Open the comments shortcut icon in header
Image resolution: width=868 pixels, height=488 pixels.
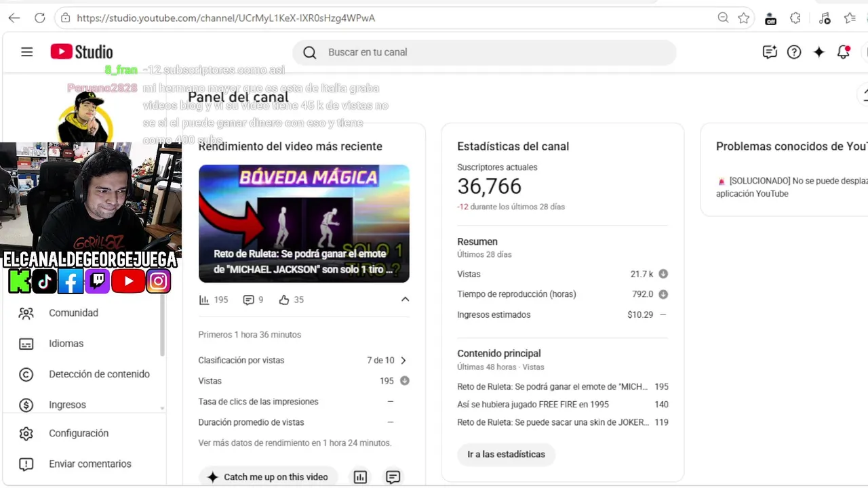(769, 52)
